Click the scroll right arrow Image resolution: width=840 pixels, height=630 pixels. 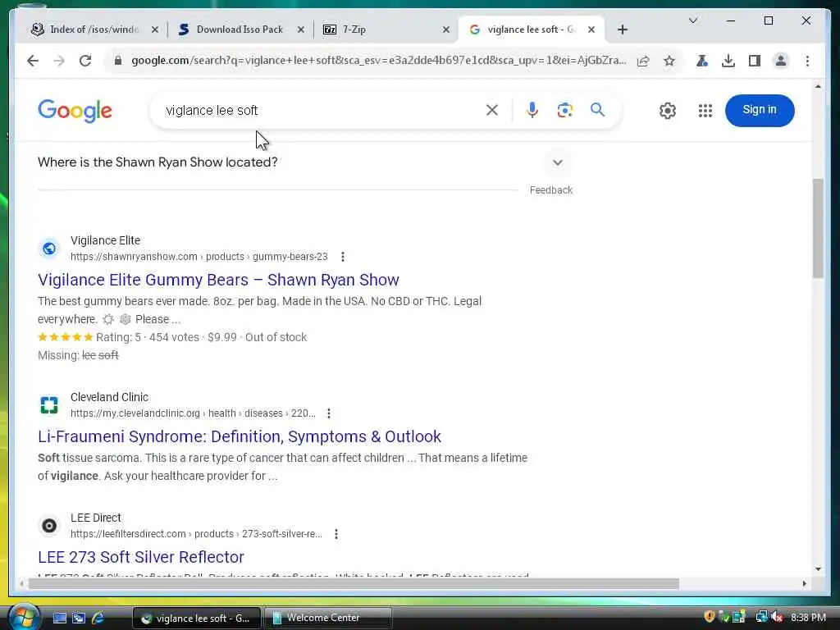[x=804, y=583]
